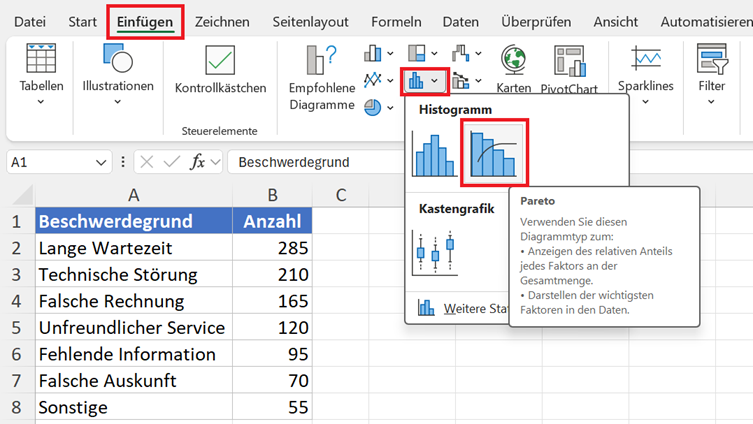Select cell Lange Wartezeit
The height and width of the screenshot is (424, 753).
click(134, 248)
